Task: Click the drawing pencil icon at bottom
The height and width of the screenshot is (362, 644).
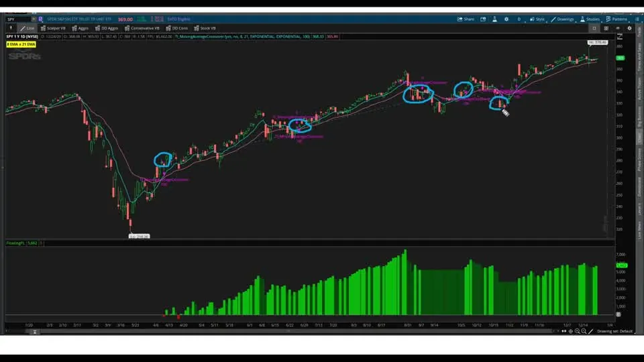Action: coord(591,330)
